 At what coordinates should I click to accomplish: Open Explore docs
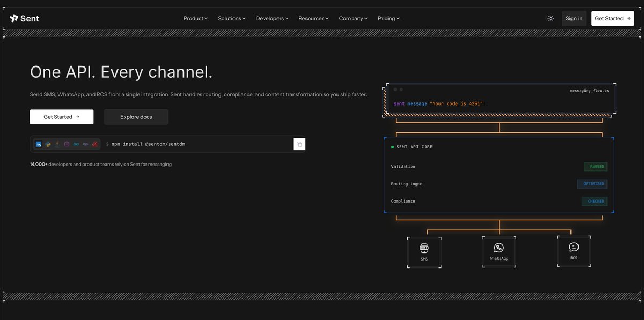[136, 117]
